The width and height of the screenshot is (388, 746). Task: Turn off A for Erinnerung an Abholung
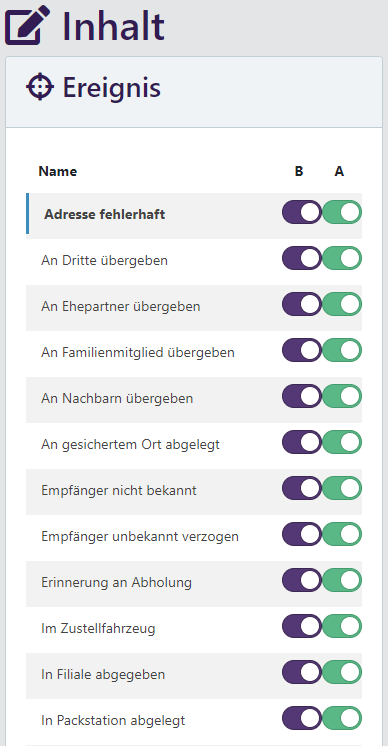[x=342, y=580]
